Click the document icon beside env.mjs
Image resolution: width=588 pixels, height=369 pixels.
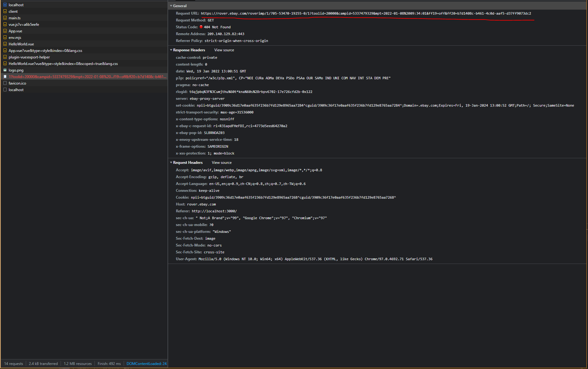pos(5,37)
